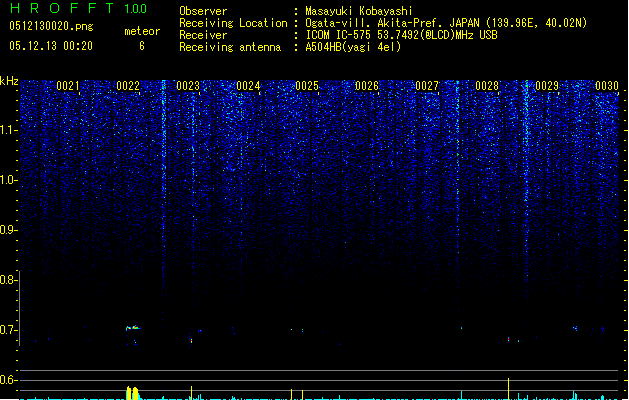Click the 1.0 kHz axis tick label
Viewport: 629px width, 400px height.
click(8, 180)
